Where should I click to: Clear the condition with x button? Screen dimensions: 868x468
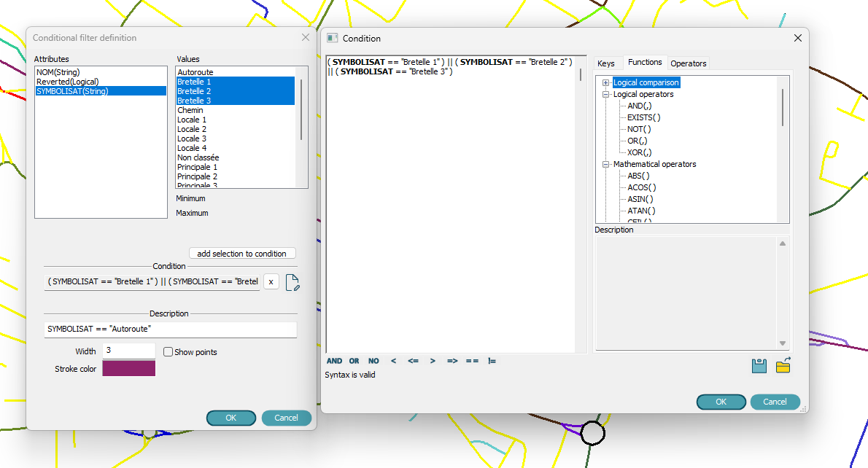tap(271, 282)
